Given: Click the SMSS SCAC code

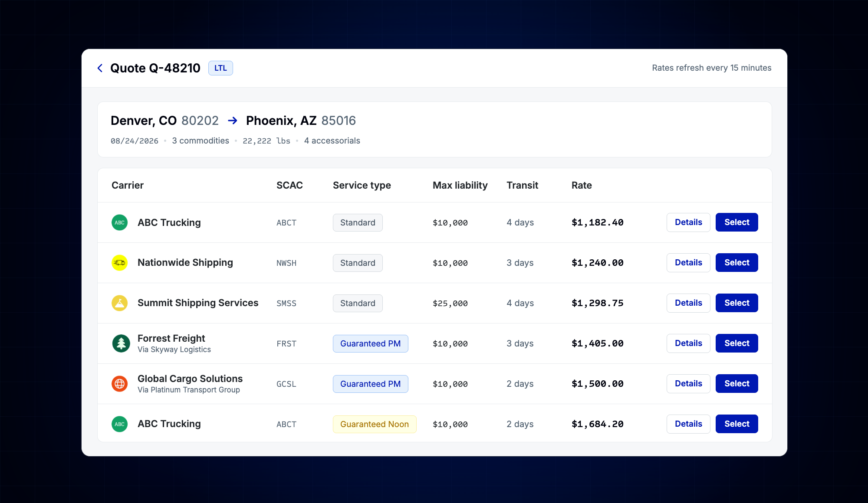Looking at the screenshot, I should click(x=286, y=304).
